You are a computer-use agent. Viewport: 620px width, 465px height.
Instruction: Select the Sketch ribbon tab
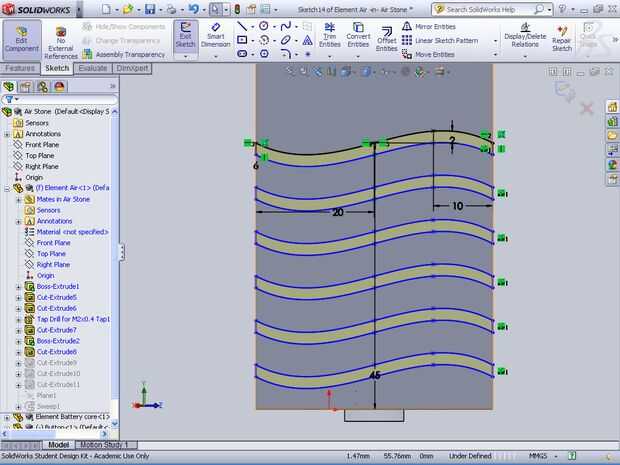tap(57, 68)
